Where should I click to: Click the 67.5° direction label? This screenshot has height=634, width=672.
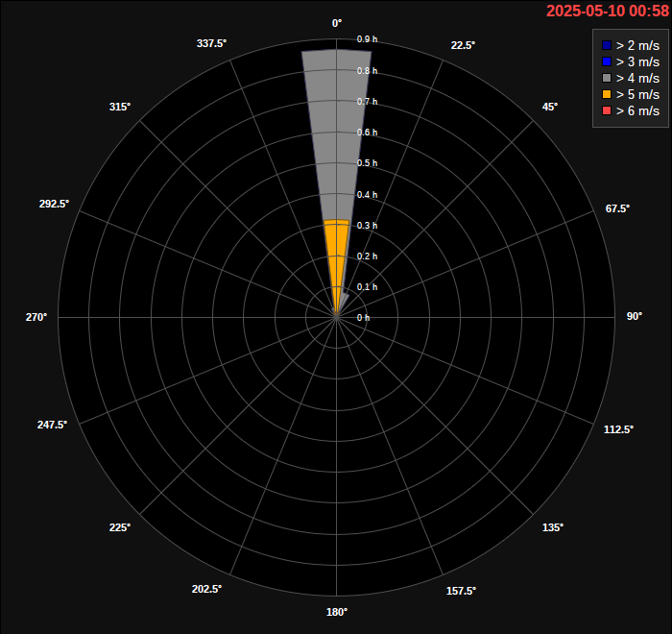pos(617,208)
